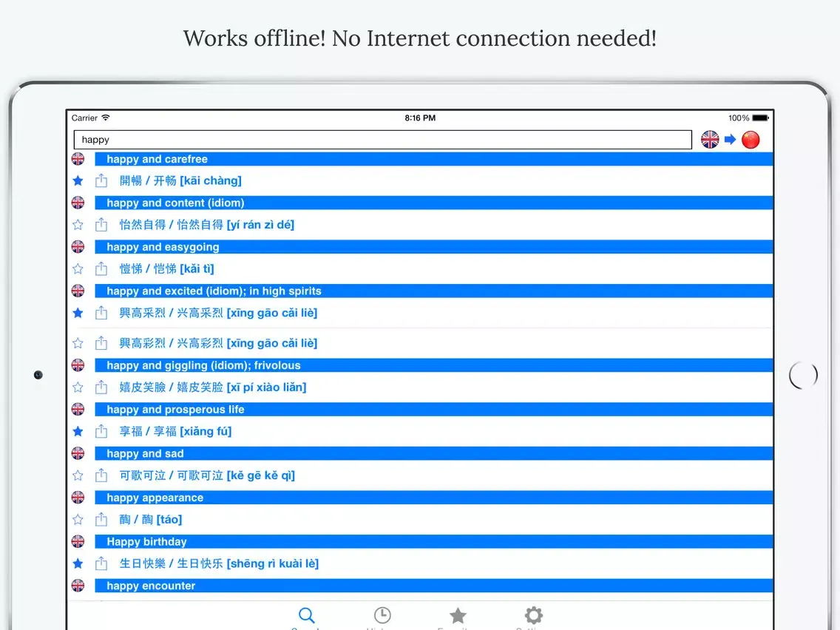The height and width of the screenshot is (630, 840).
Task: Open the 享福 / 享福 [xiǎng fú] translation
Action: pyautogui.click(x=175, y=431)
